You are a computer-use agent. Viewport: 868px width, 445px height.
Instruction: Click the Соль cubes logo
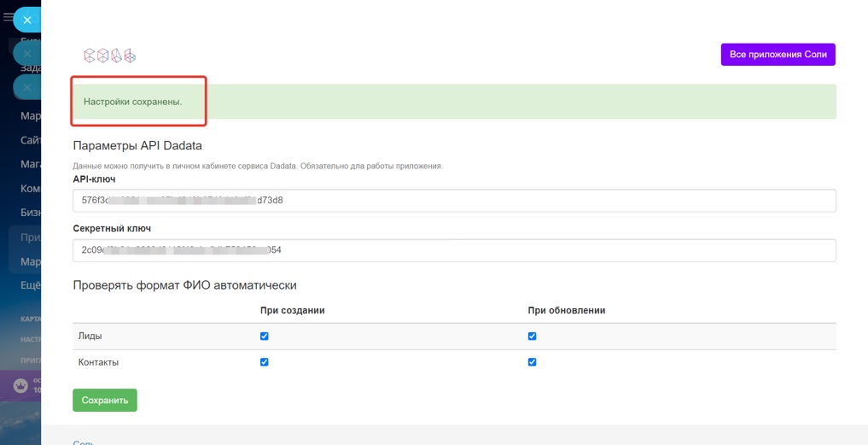[x=109, y=56]
